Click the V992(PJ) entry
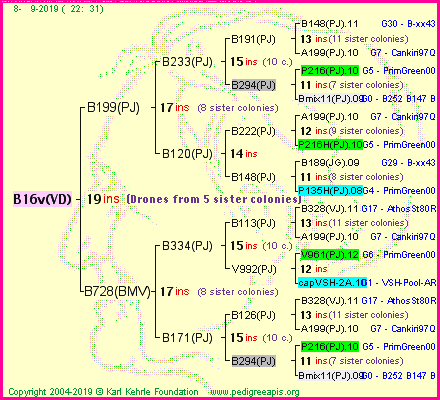 [x=254, y=269]
